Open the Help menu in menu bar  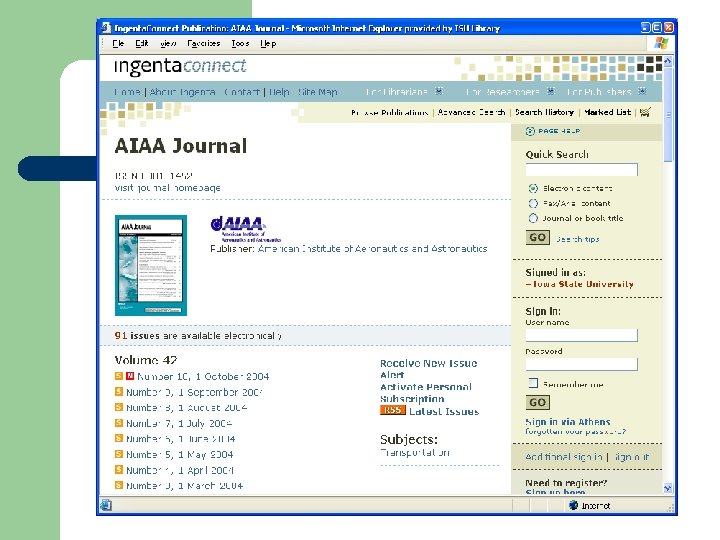(x=268, y=43)
